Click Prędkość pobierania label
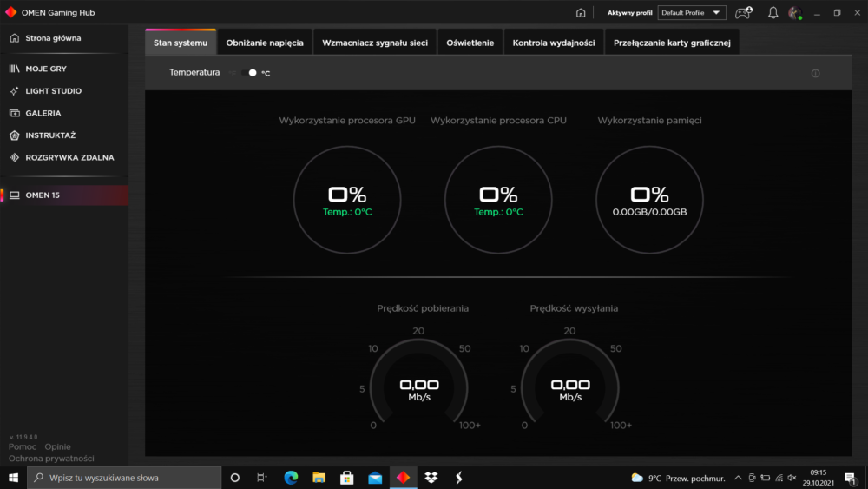Viewport: 868px width, 489px height. click(x=423, y=308)
